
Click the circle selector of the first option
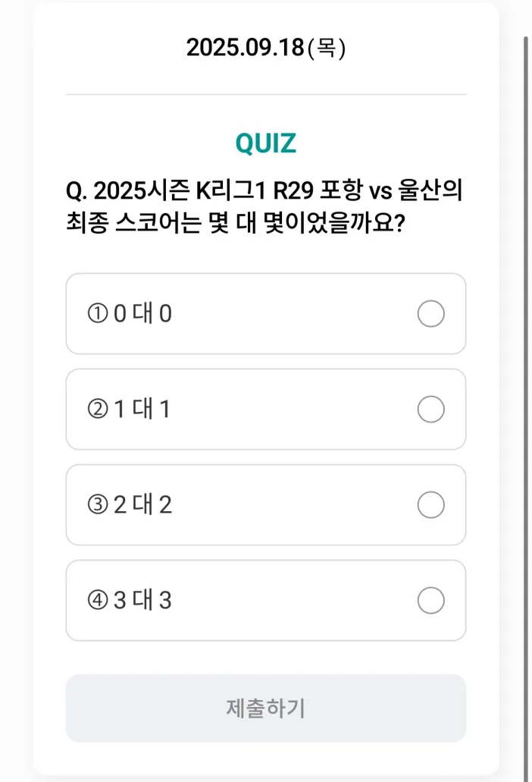pos(430,314)
